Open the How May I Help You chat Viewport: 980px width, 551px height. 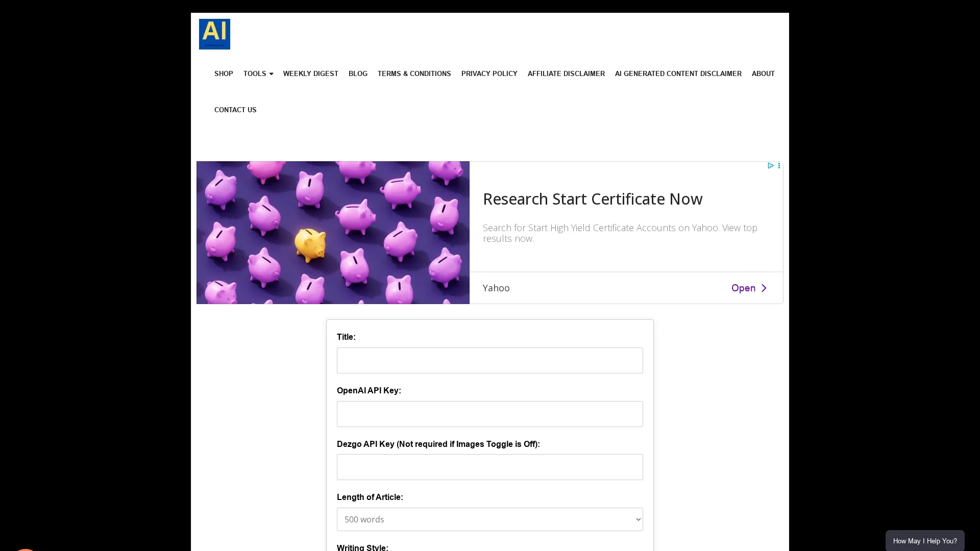click(x=925, y=541)
